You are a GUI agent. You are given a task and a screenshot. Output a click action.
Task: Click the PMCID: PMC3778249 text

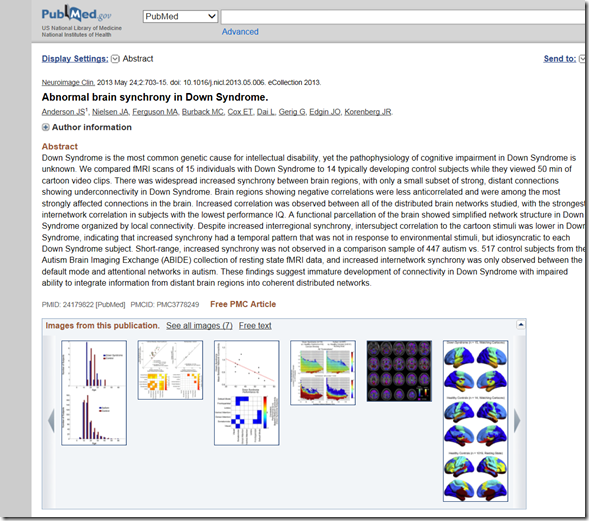(x=165, y=305)
